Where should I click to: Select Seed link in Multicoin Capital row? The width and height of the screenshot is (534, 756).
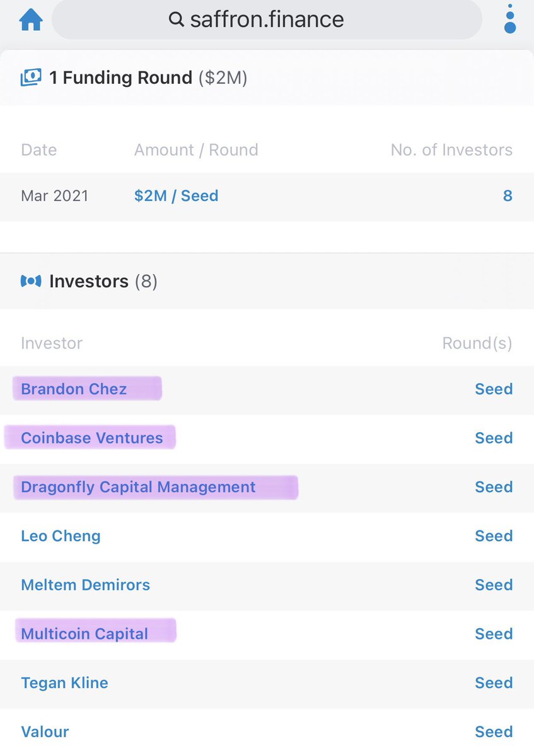coord(493,634)
